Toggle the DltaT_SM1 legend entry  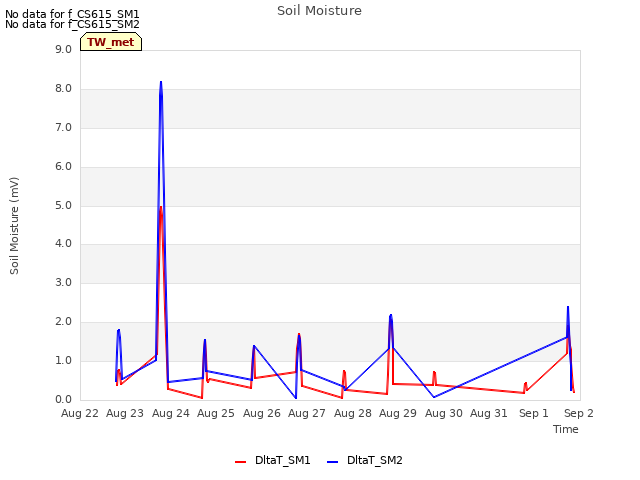click(x=273, y=460)
